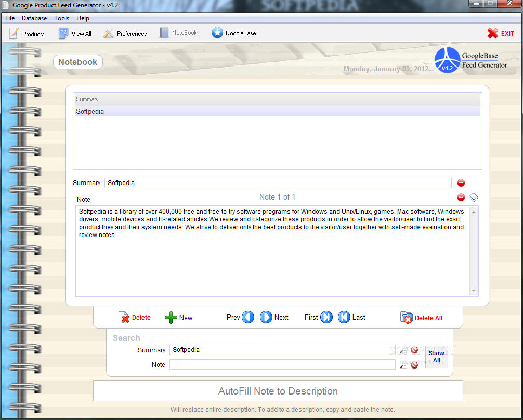Cancel note search with red stop icon

coord(414,365)
